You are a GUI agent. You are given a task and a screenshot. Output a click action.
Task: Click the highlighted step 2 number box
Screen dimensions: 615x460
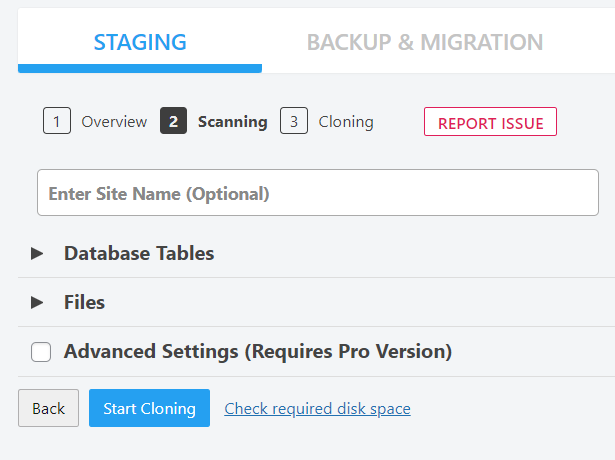173,121
